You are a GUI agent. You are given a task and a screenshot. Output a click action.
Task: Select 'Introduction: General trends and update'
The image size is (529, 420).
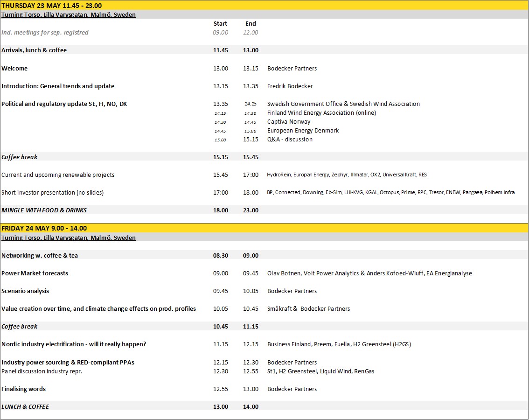pos(58,86)
